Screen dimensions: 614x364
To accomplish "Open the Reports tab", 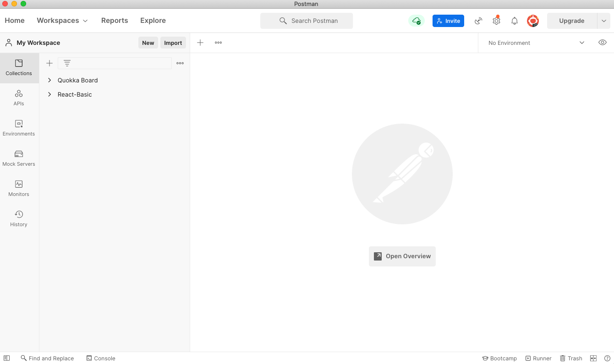I will [x=115, y=21].
